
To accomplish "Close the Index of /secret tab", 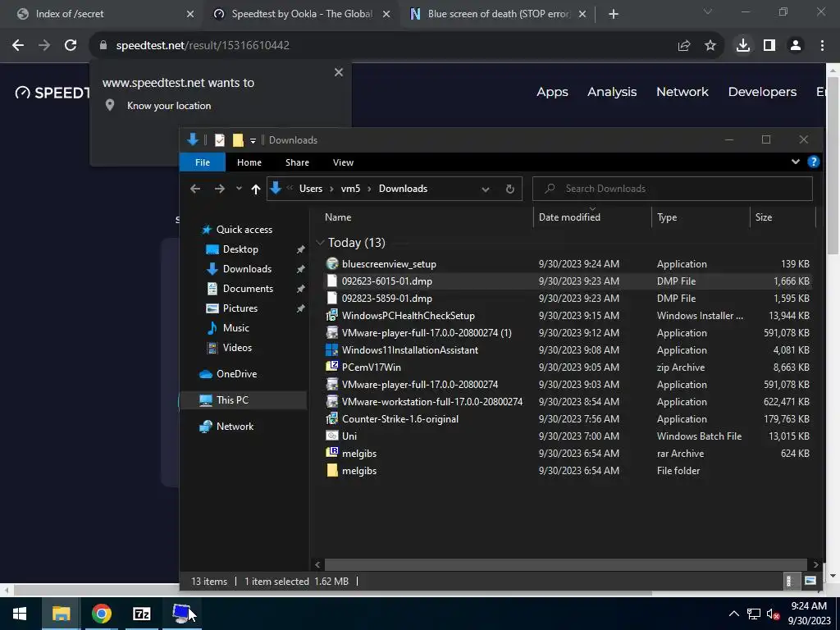I will point(190,14).
